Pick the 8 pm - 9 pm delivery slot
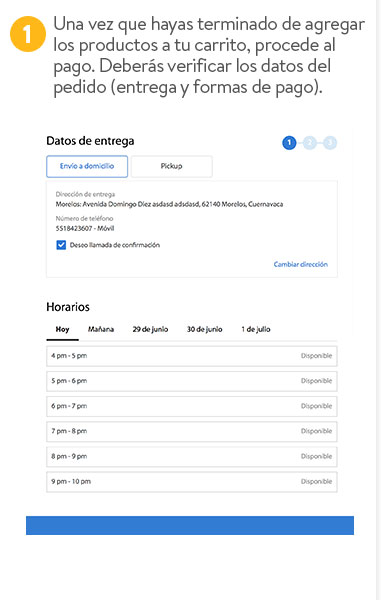383x600 pixels. [192, 457]
